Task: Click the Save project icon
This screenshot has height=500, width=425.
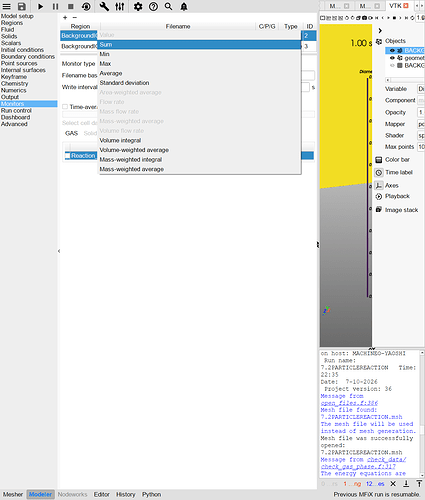Action: click(22, 6)
